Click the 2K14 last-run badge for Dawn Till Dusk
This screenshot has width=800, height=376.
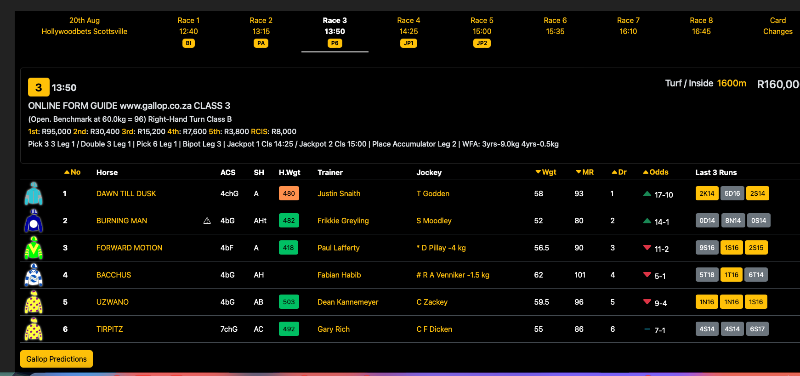coord(707,194)
